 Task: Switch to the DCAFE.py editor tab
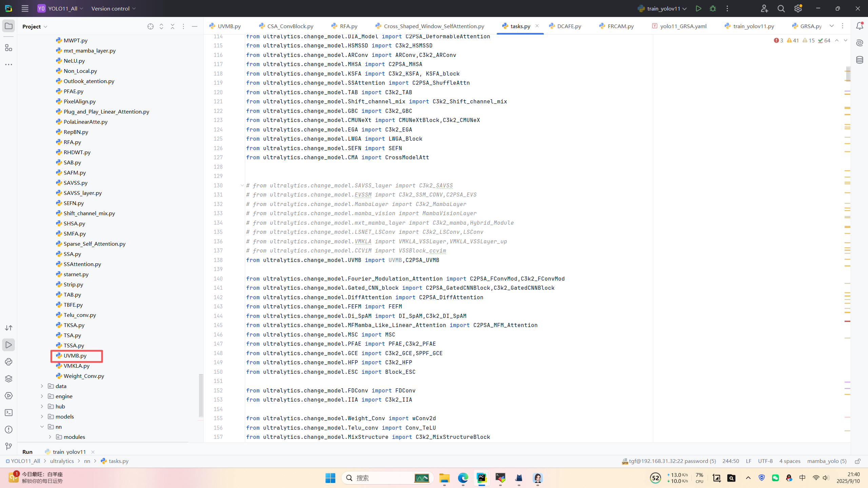point(569,26)
